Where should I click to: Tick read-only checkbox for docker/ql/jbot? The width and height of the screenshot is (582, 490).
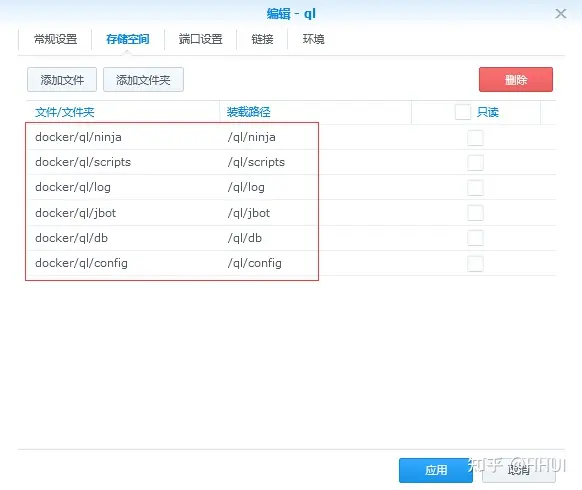[x=475, y=213]
